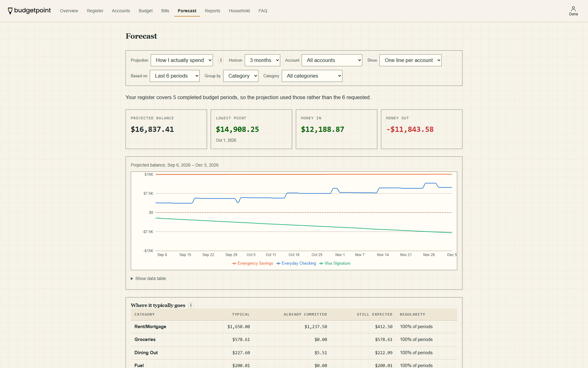The width and height of the screenshot is (588, 368).
Task: Open the Dana user profile icon
Action: [573, 11]
